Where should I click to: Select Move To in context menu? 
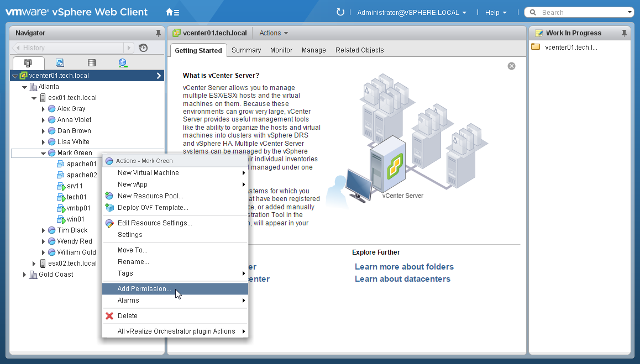(x=175, y=250)
